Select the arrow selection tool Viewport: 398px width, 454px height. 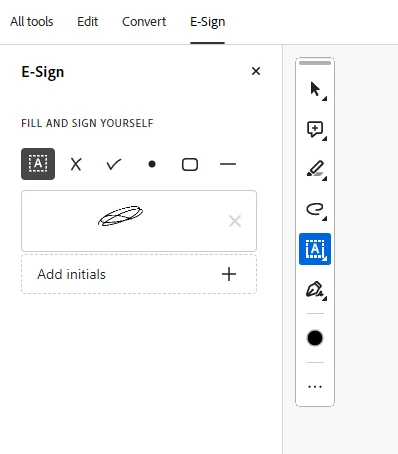(315, 89)
